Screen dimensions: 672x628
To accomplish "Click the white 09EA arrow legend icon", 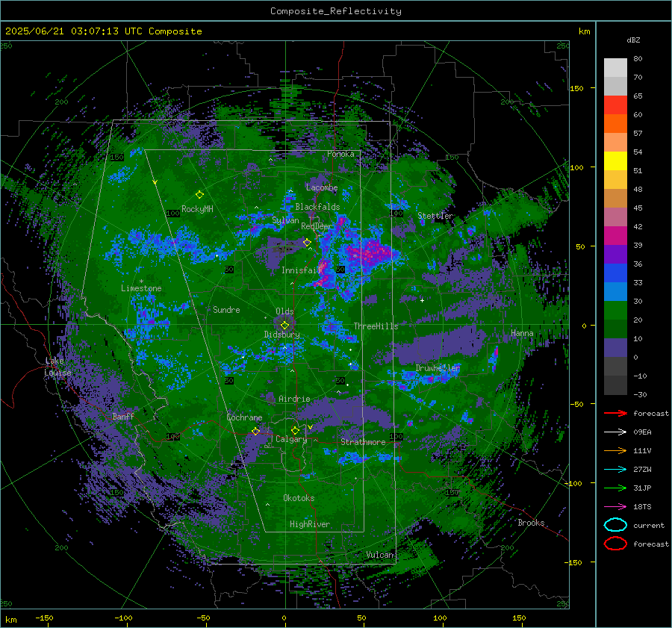I will pyautogui.click(x=615, y=432).
